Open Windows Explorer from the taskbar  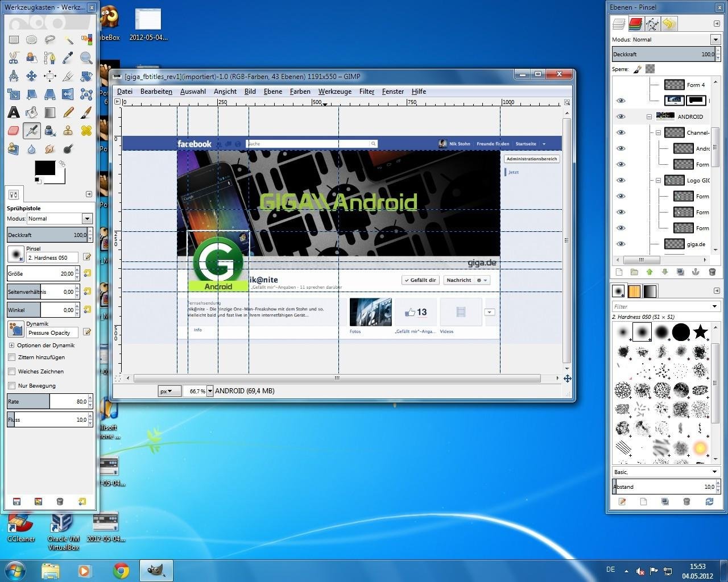pos(51,570)
